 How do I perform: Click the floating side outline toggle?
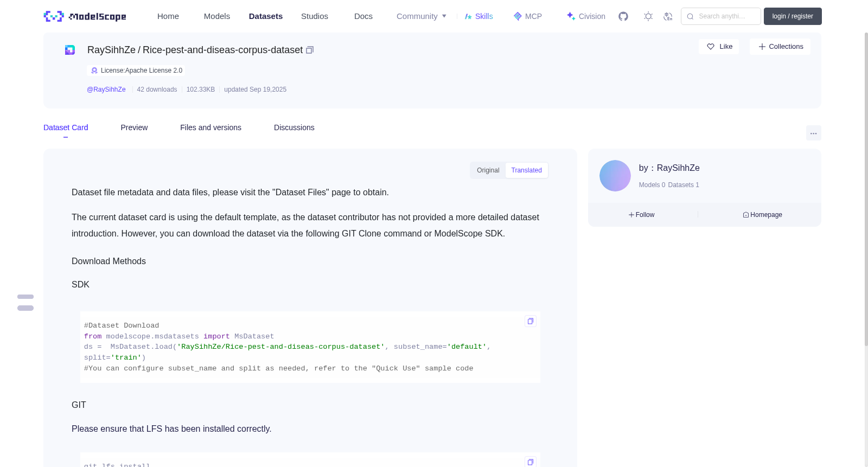click(x=25, y=302)
